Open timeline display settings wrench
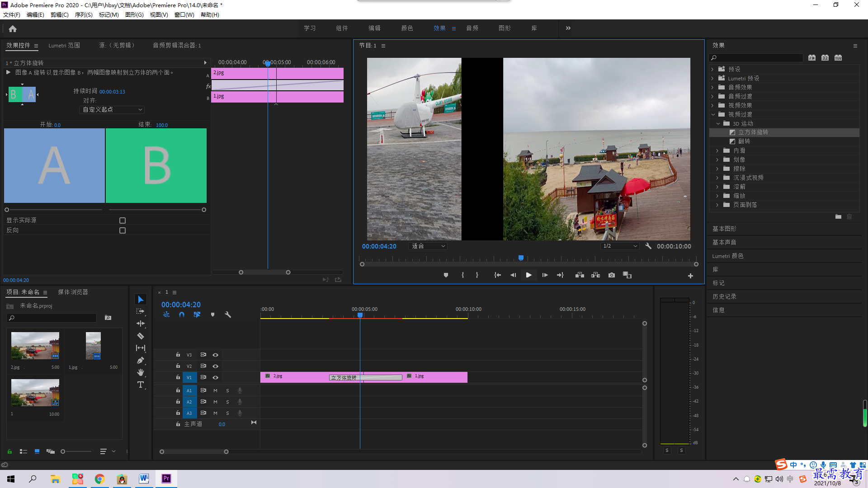Viewport: 868px width, 488px height. (228, 314)
